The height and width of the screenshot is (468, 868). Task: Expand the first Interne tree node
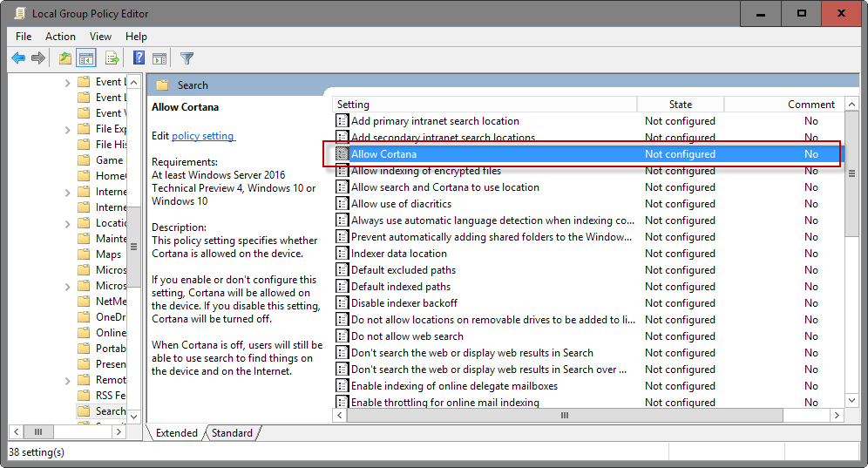[67, 193]
